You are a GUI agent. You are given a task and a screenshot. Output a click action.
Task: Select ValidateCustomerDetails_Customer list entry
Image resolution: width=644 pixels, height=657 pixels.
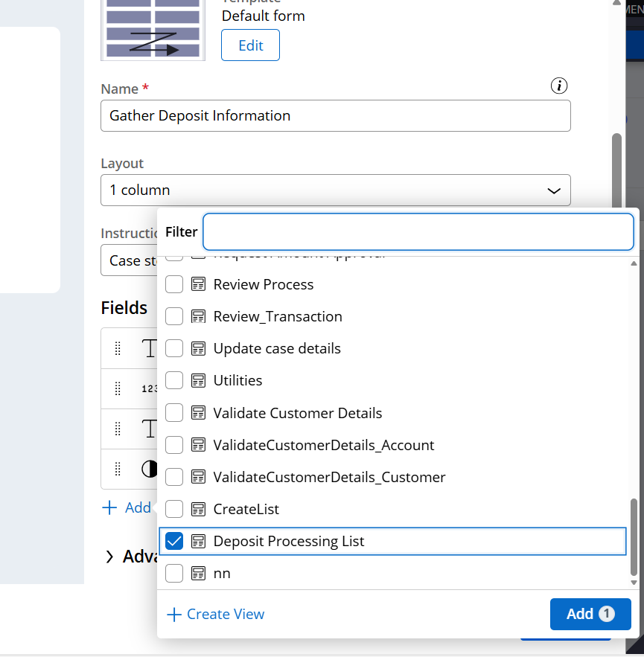329,477
